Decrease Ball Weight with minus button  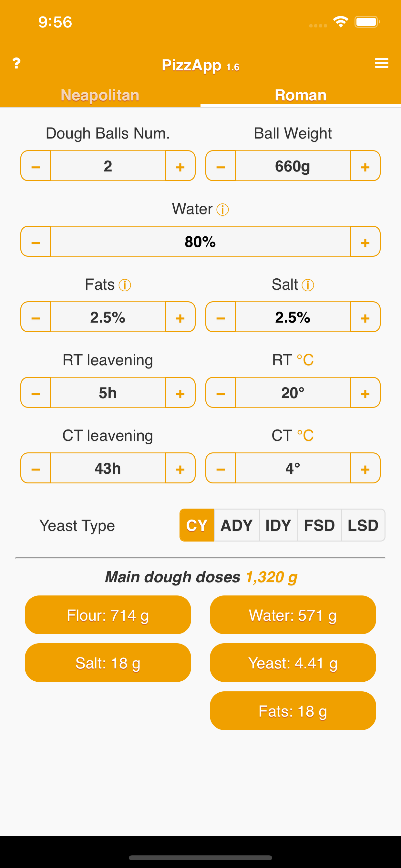click(x=221, y=166)
